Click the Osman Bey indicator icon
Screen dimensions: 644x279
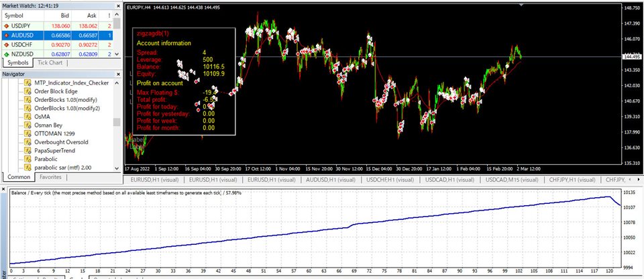pos(28,123)
